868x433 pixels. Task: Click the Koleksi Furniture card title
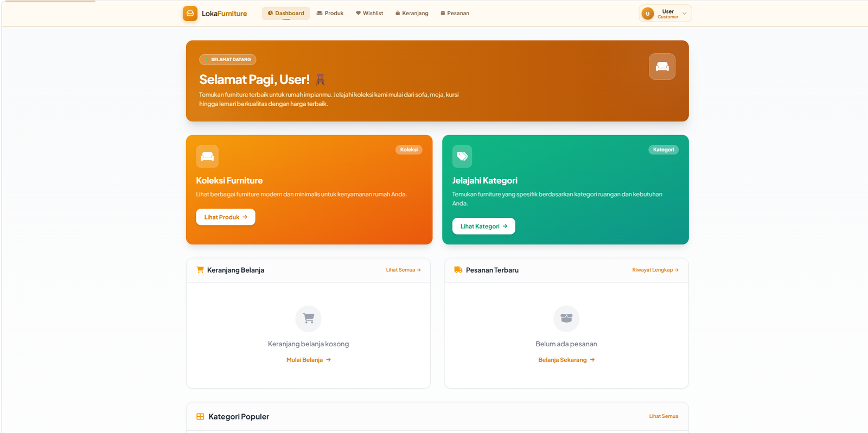229,180
